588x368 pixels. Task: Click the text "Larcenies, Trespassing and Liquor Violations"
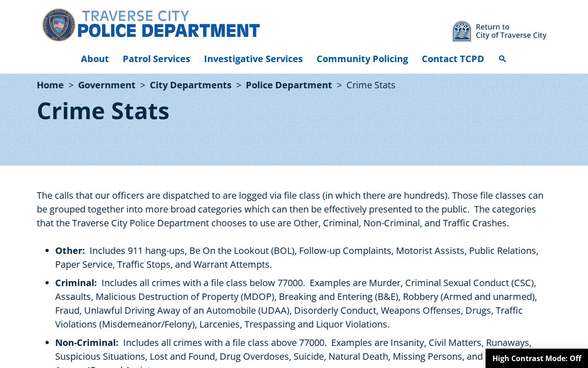[x=294, y=324]
